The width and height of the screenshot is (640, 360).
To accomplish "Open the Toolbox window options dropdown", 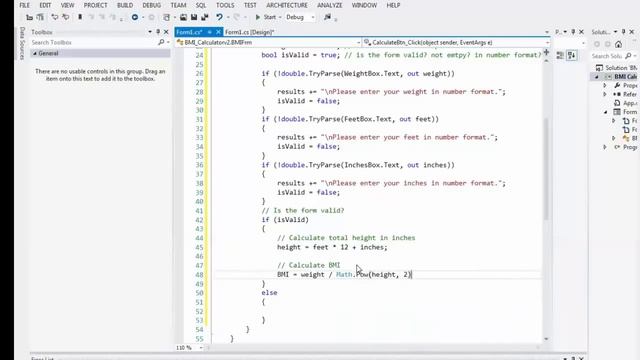I will pos(150,32).
